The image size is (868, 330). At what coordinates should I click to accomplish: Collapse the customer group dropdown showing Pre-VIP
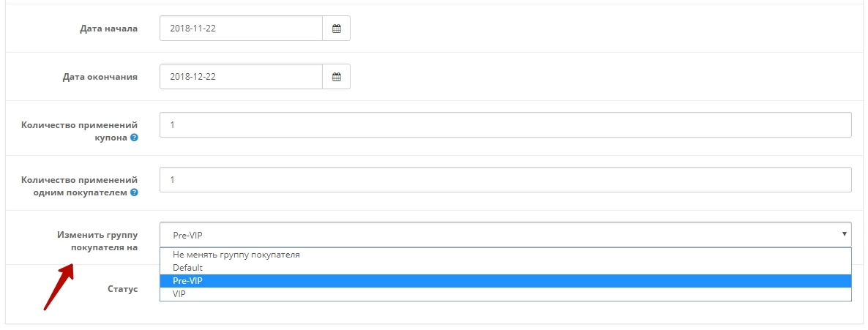[506, 235]
